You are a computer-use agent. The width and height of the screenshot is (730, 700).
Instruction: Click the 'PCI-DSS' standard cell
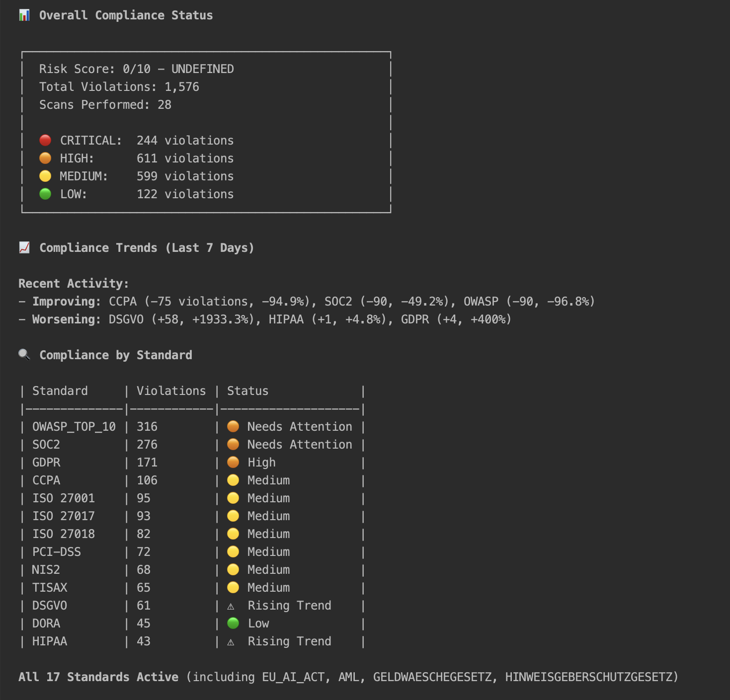(x=57, y=552)
